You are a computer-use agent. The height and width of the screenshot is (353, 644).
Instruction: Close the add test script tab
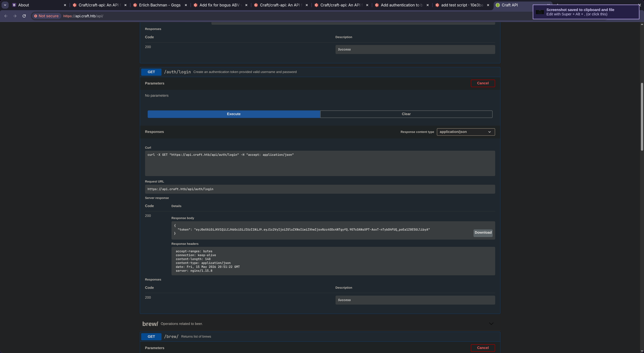tap(488, 5)
